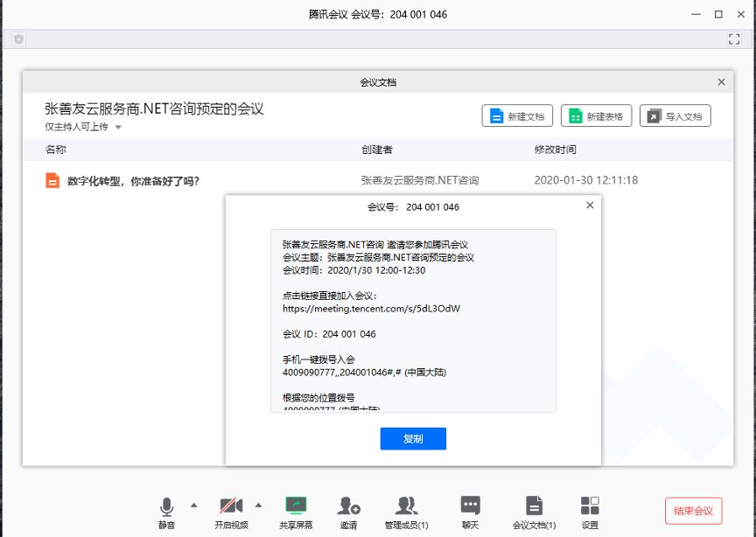This screenshot has height=537, width=756.
Task: Open the 邀请 invite option
Action: [348, 513]
